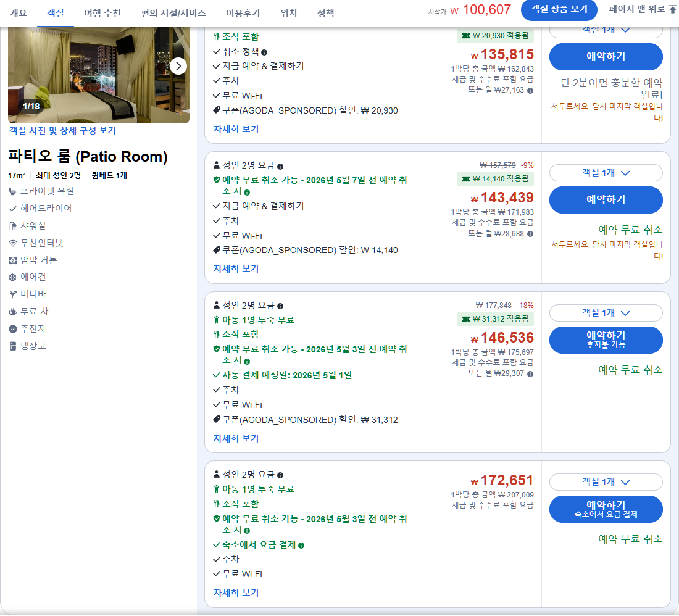Click coupon tag icon for ₩31,312 discount
Viewport: 679px width, 616px height.
217,419
